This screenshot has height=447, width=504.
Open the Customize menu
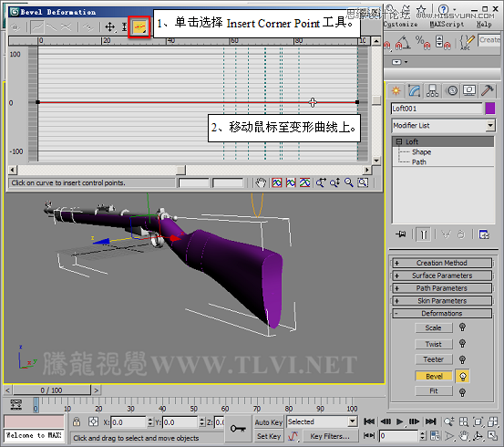coord(401,24)
